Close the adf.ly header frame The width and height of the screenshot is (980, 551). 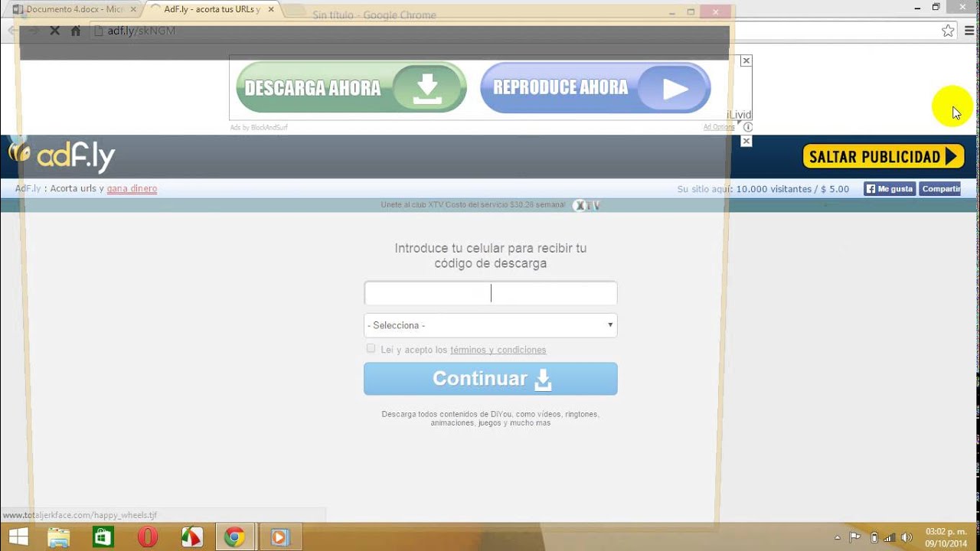point(746,141)
